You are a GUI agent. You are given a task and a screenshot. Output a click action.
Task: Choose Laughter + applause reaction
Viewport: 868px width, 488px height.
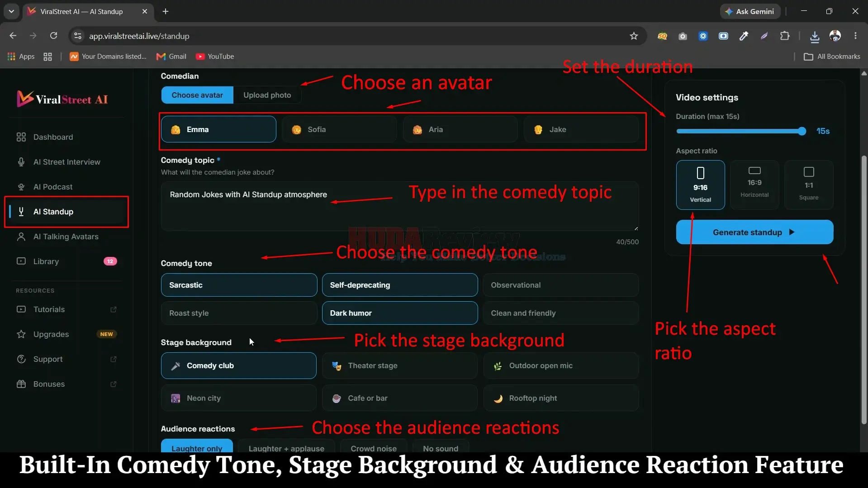pyautogui.click(x=286, y=446)
